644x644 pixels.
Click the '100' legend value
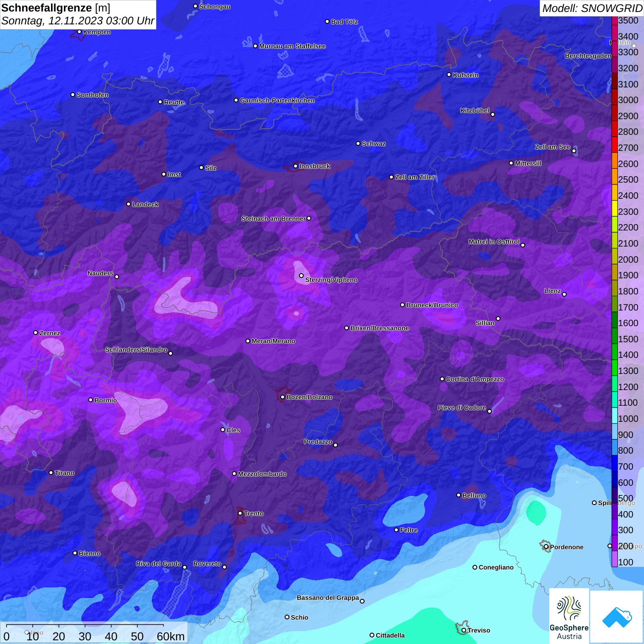(x=626, y=562)
